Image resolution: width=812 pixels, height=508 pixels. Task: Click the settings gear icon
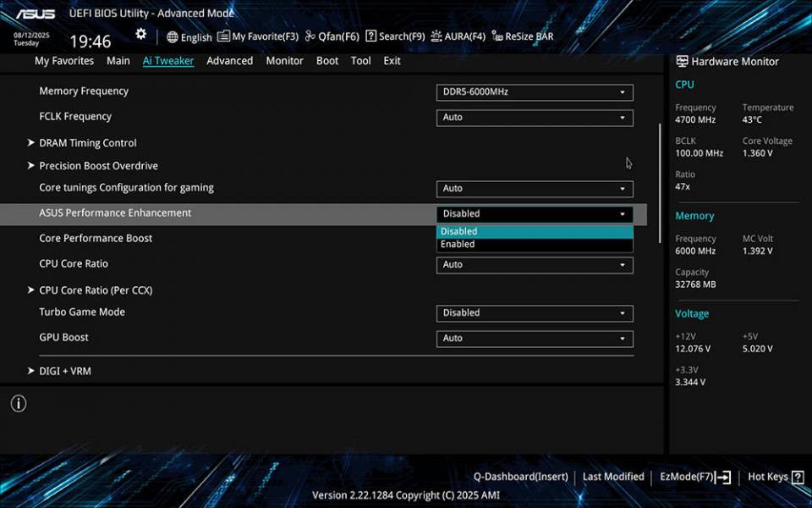[x=140, y=33]
